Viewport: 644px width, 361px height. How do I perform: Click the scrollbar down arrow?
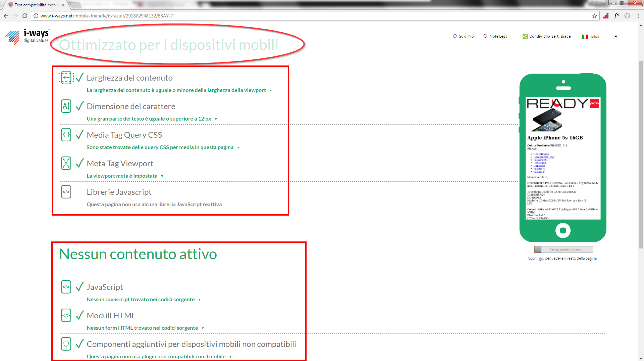coord(641,358)
